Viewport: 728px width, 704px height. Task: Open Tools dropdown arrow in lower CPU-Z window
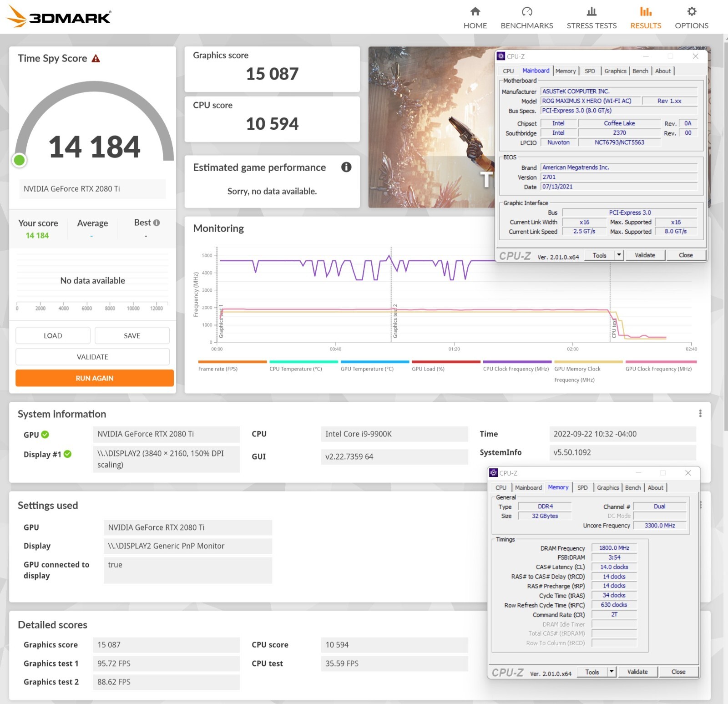pyautogui.click(x=612, y=672)
